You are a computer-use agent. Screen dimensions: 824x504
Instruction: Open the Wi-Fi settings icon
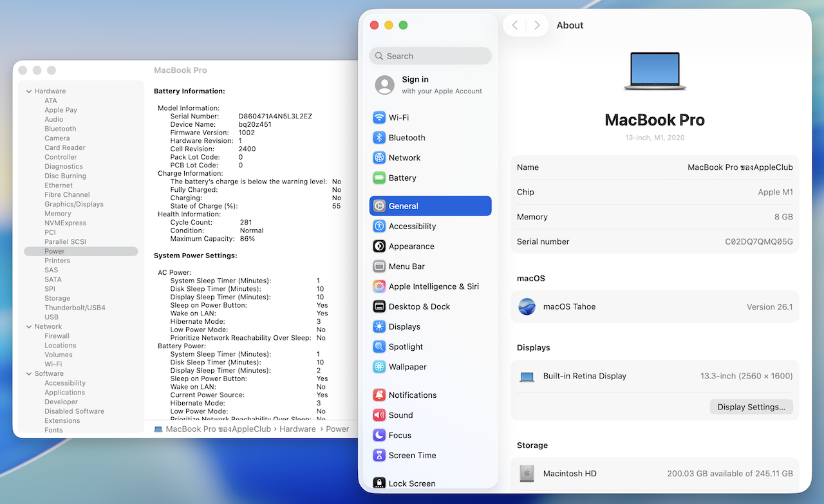379,118
